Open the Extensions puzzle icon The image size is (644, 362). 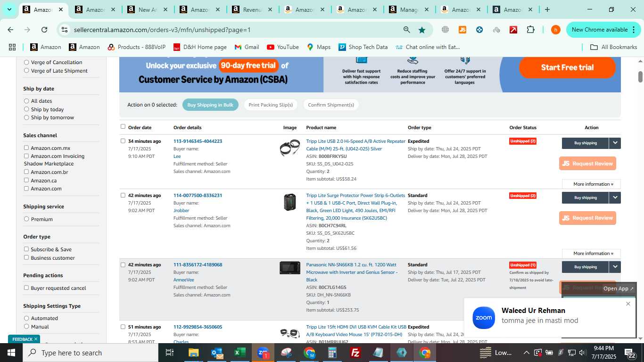click(x=530, y=30)
